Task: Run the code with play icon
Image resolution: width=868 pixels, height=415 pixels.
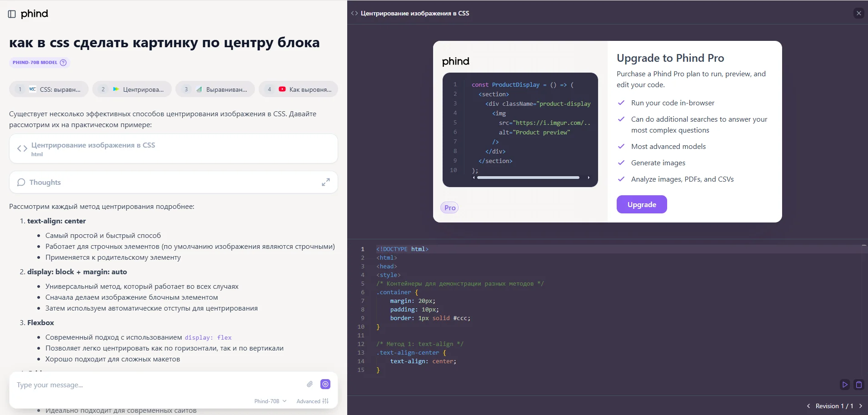Action: point(845,385)
